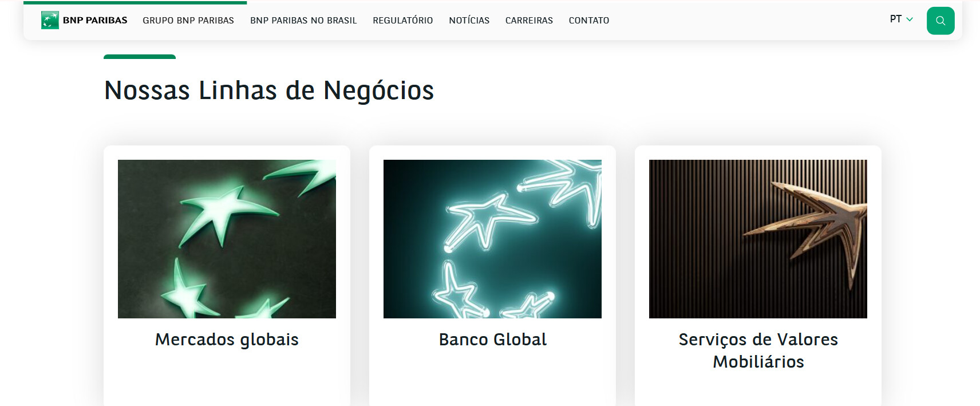The width and height of the screenshot is (980, 406).
Task: Click the green accent bar above the heading
Action: (x=140, y=57)
